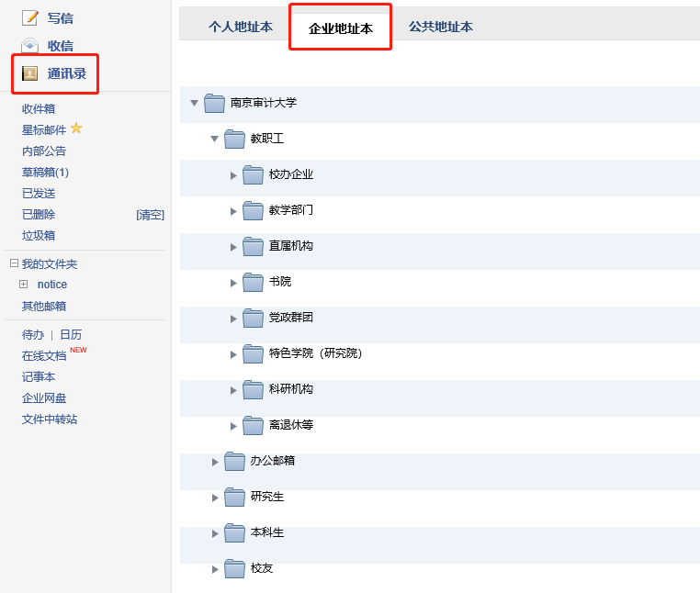Click the 本科生 folder icon

click(x=234, y=533)
